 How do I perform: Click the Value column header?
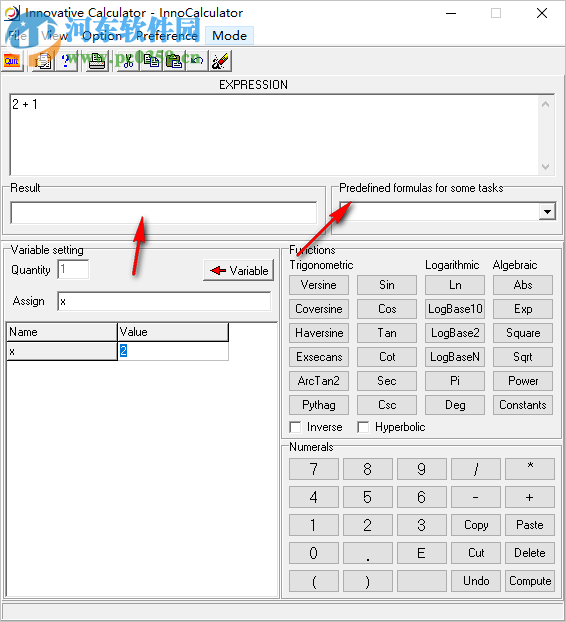tap(173, 332)
